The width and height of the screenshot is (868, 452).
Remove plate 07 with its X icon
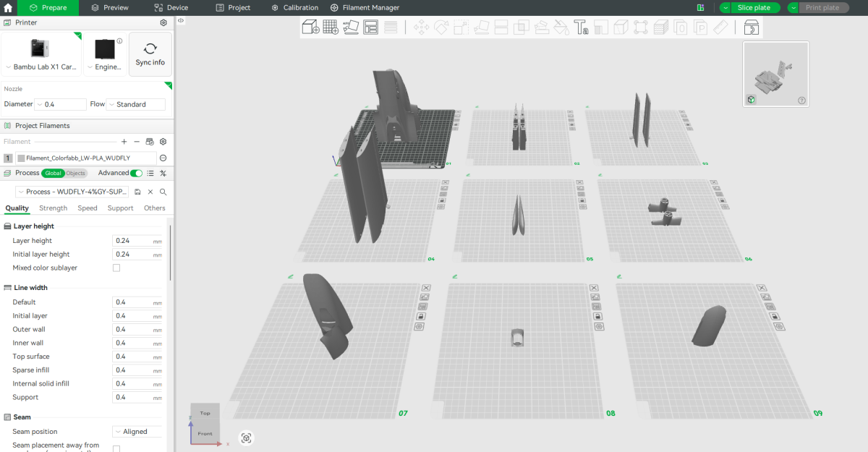[425, 287]
